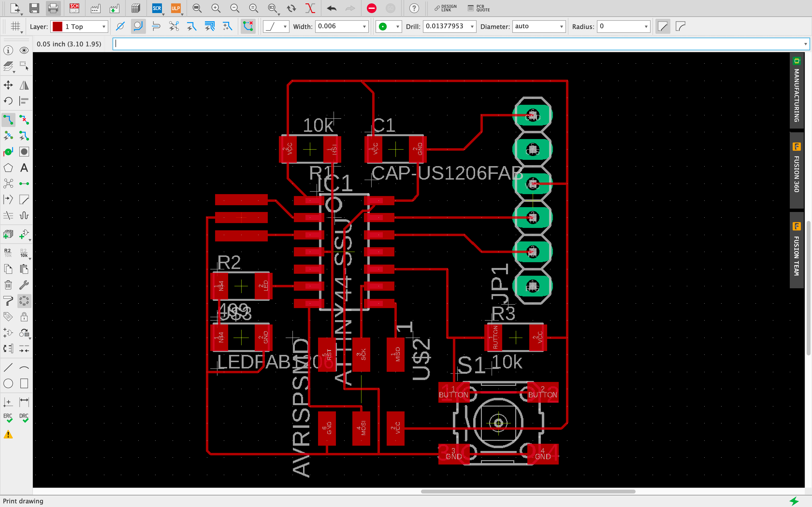812x507 pixels.
Task: Toggle the straight miter style button
Action: coord(663,26)
